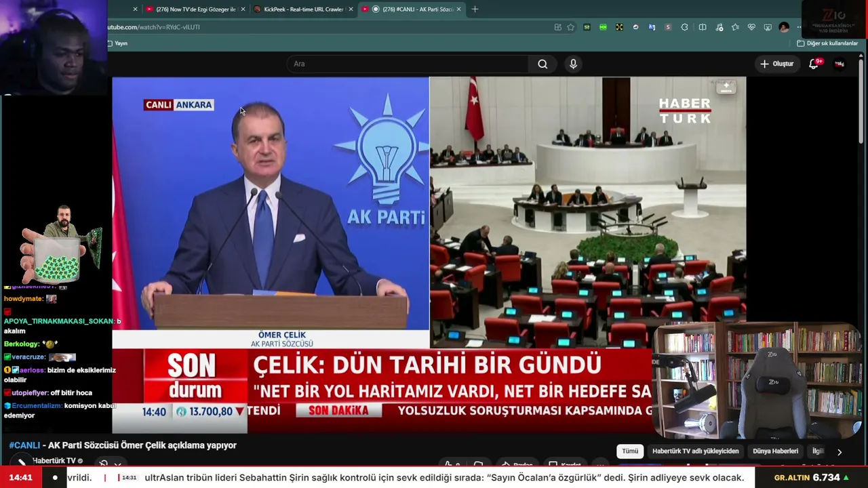Open YouTube notifications bell

814,64
